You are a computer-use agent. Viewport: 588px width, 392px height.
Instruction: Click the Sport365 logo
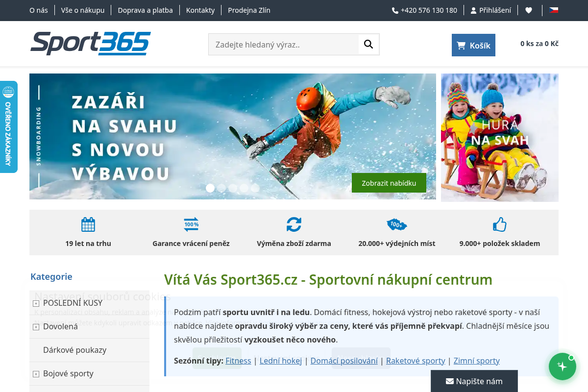coord(91,43)
